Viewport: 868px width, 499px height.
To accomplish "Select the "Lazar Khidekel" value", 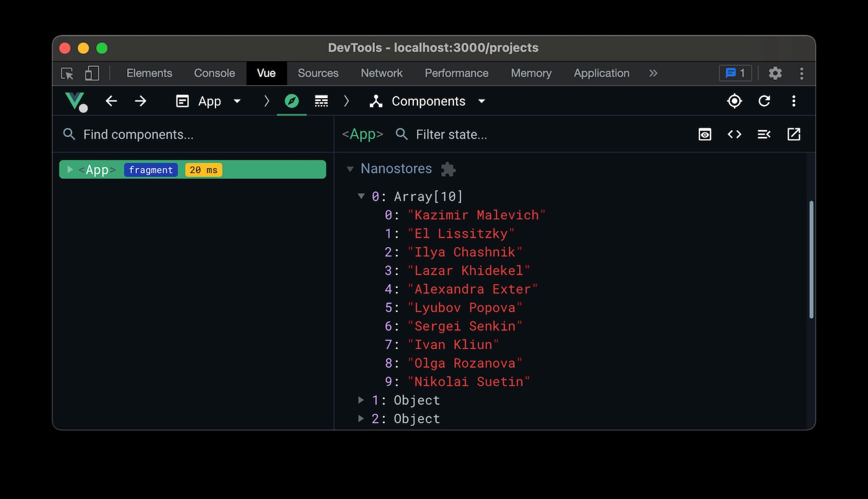I will pos(469,270).
